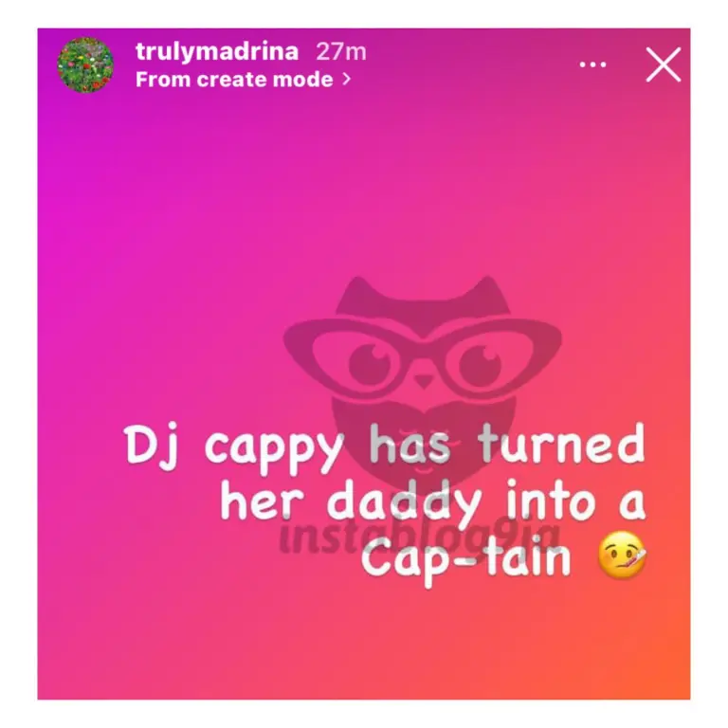Screen dimensions: 728x728
Task: Tap the From create mode label
Action: click(234, 80)
